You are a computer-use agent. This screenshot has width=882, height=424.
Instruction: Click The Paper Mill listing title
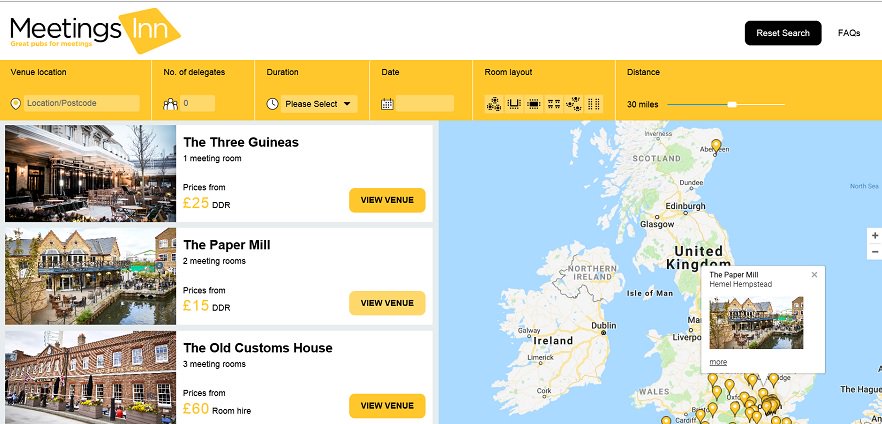click(x=227, y=245)
